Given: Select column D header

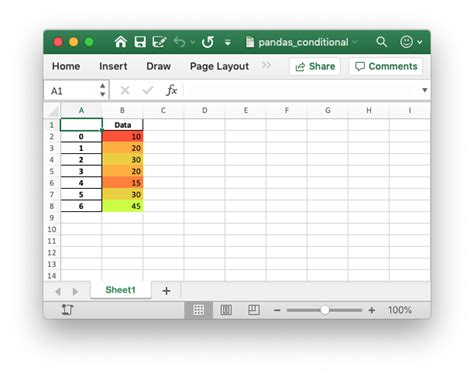Looking at the screenshot, I should [x=204, y=110].
